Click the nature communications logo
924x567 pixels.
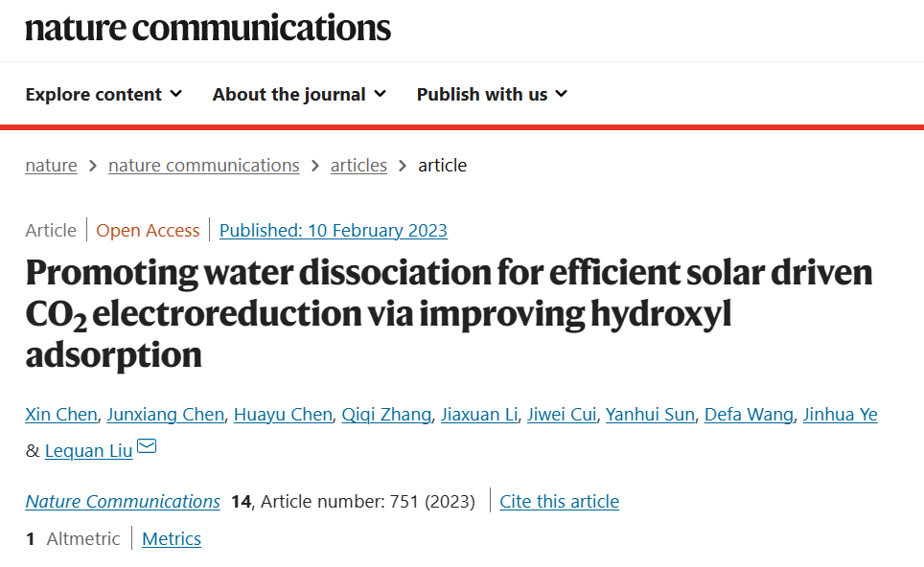(x=208, y=28)
